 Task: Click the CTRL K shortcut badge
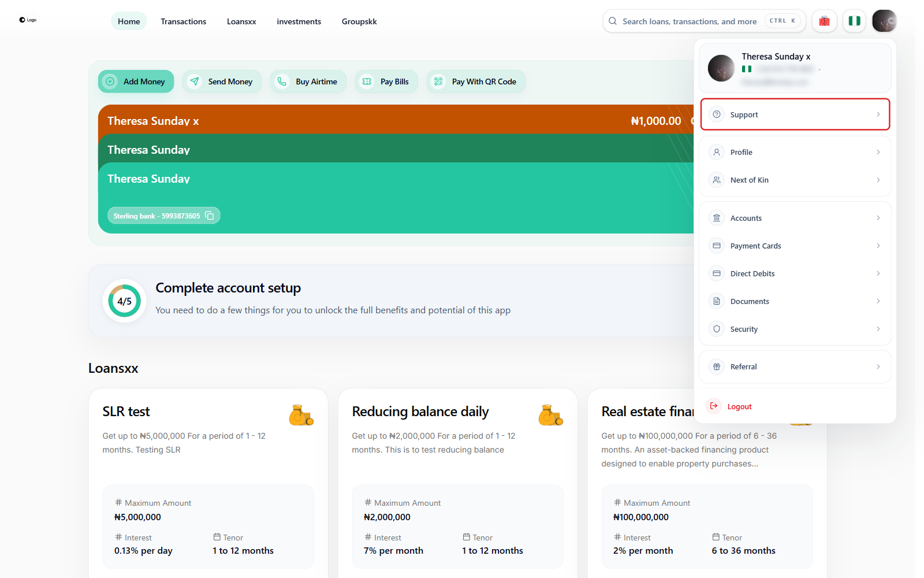pos(783,21)
